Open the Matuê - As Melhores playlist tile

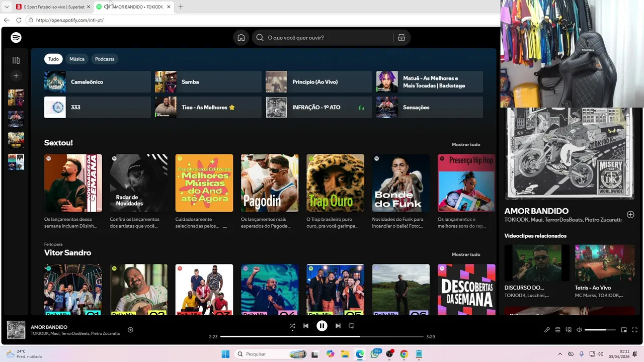(430, 81)
